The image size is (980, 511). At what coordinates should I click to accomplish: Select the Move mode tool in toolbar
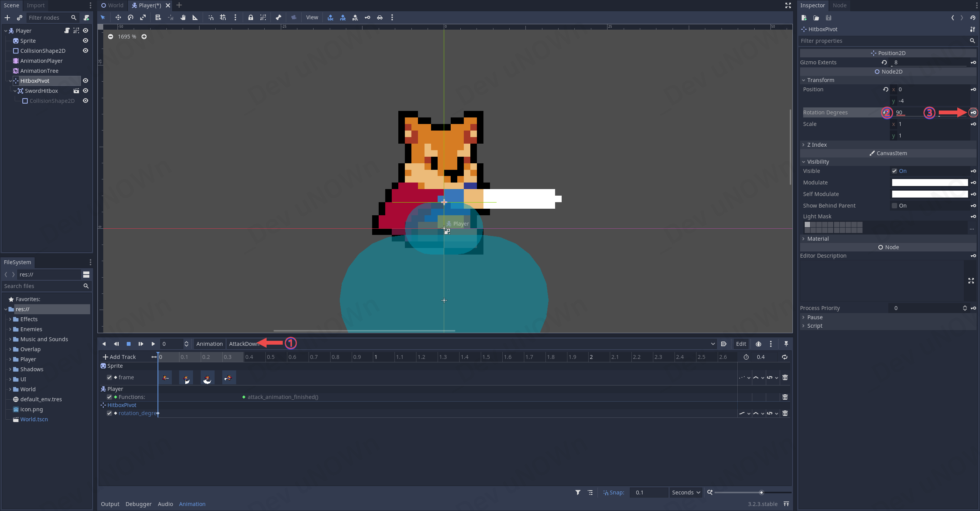pyautogui.click(x=118, y=17)
